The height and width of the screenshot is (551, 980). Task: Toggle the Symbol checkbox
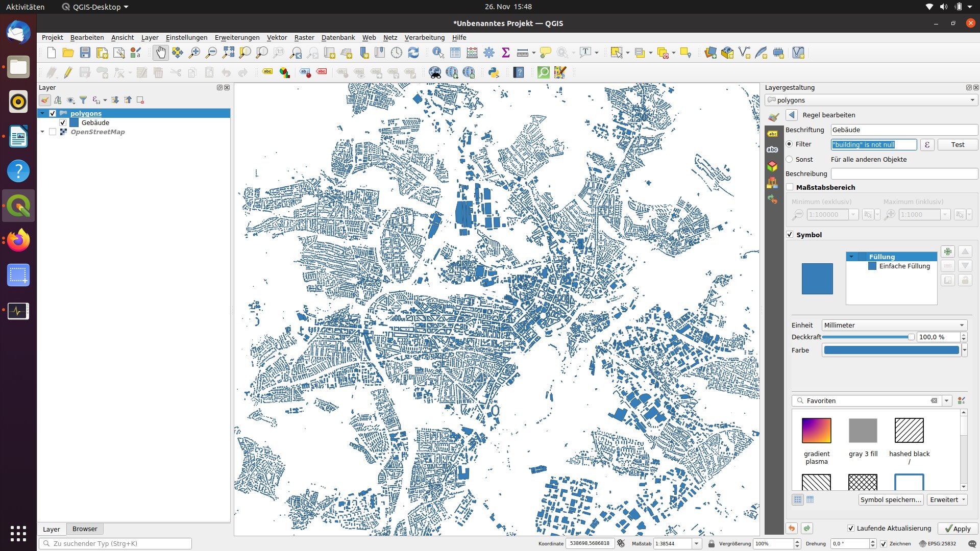point(790,235)
